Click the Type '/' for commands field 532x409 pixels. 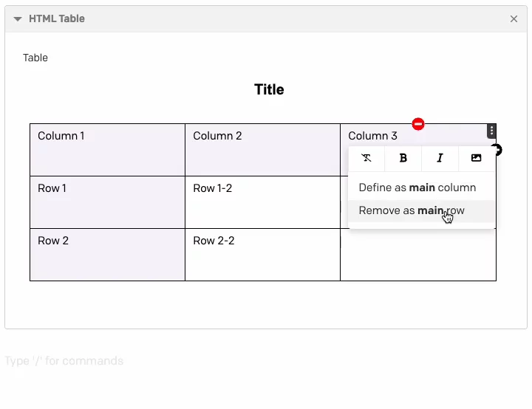pos(64,361)
